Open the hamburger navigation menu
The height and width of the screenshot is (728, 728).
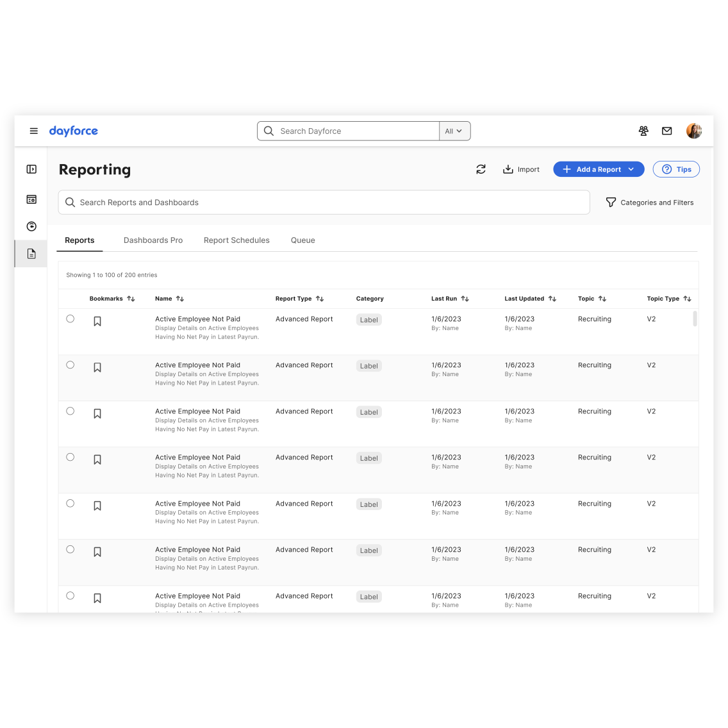(x=33, y=131)
